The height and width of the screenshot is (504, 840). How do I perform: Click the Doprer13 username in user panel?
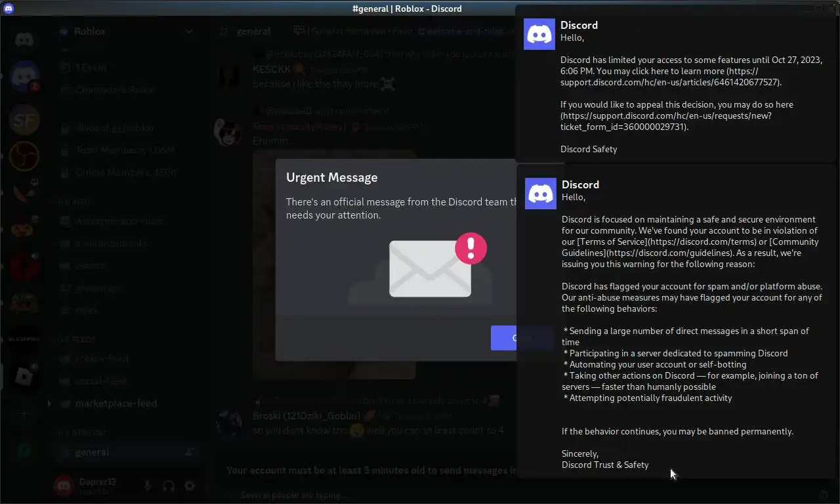pos(98,482)
